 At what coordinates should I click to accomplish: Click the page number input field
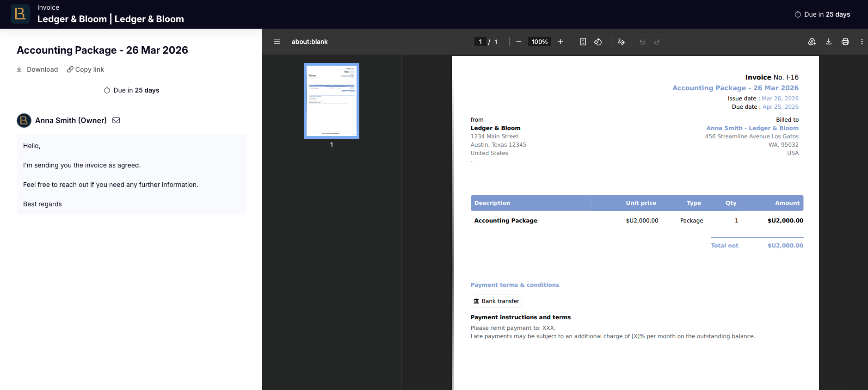[480, 42]
